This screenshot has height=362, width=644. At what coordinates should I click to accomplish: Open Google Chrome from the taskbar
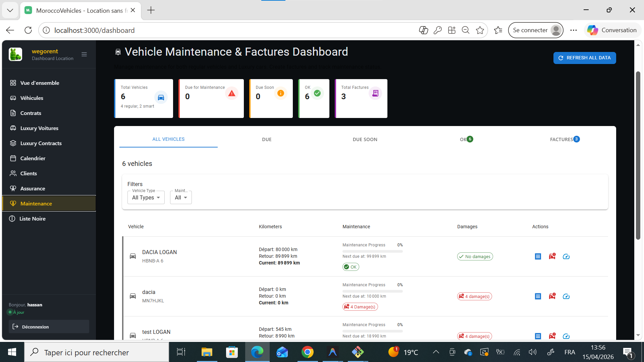coord(307,352)
